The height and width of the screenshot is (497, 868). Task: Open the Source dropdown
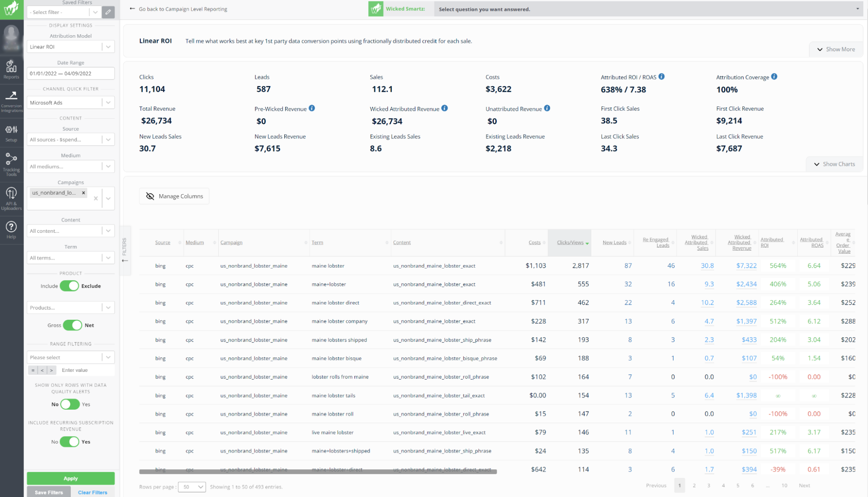pyautogui.click(x=71, y=139)
